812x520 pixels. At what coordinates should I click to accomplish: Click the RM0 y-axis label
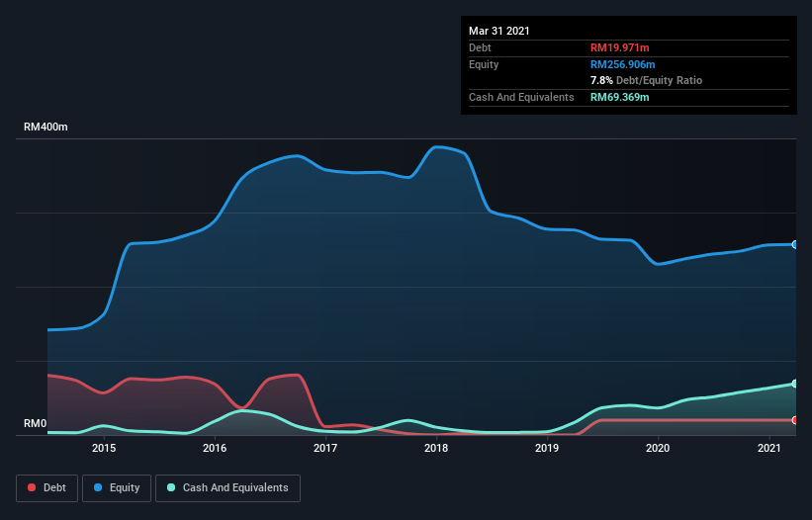(36, 423)
